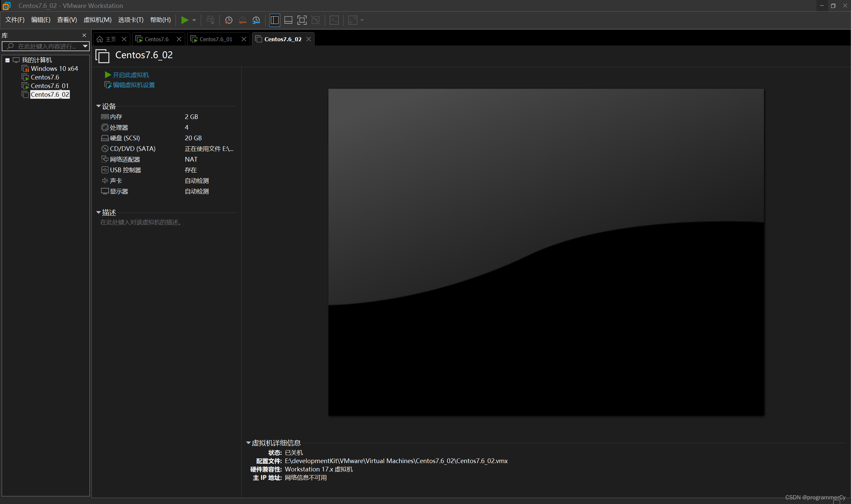The height and width of the screenshot is (504, 851).
Task: Switch to the Centos7.6_01 tab
Action: (x=216, y=39)
